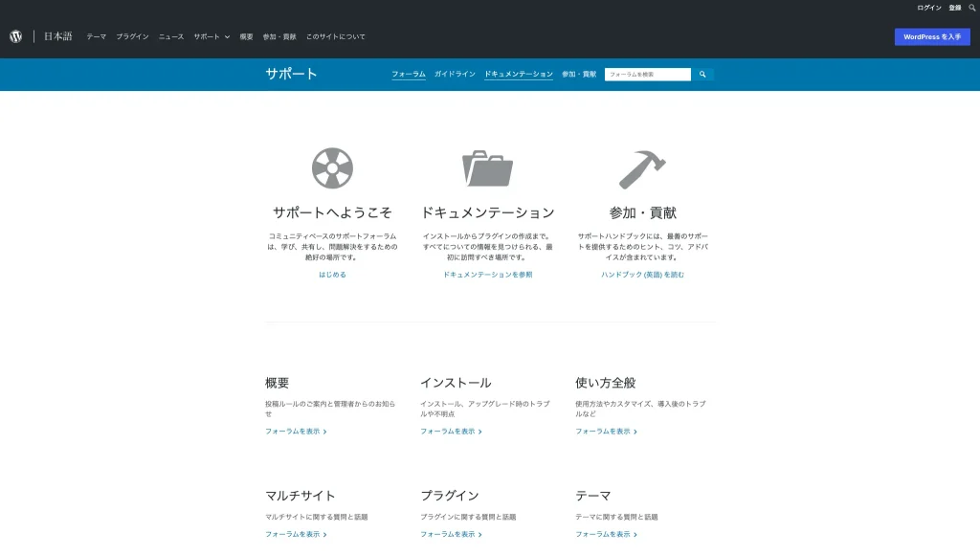Expand the サポート dropdown in top navigation

click(x=212, y=37)
